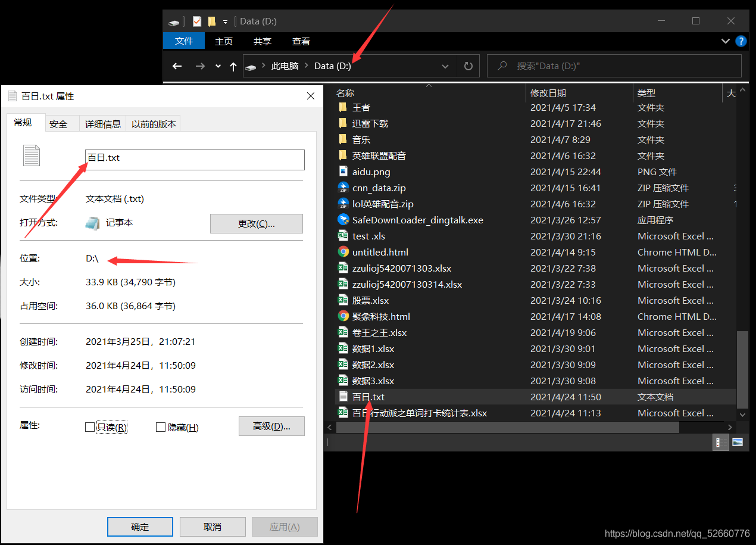The height and width of the screenshot is (545, 756).
Task: Expand the ribbon chevron
Action: coord(725,41)
